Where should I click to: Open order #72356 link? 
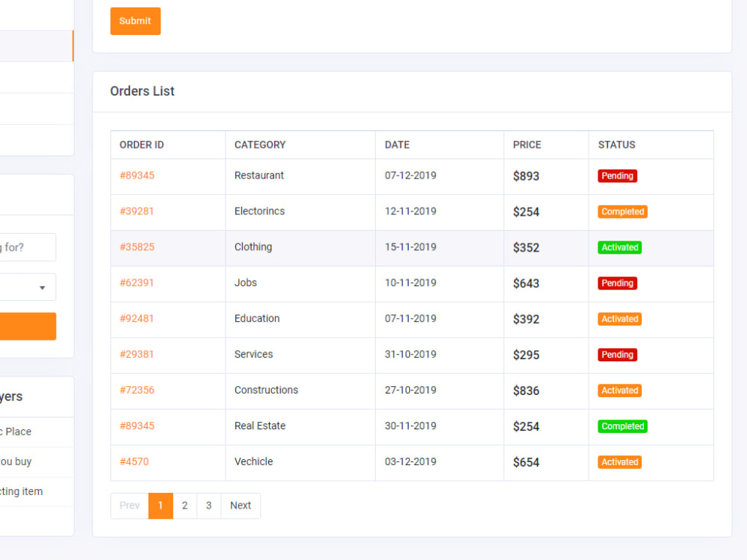137,390
